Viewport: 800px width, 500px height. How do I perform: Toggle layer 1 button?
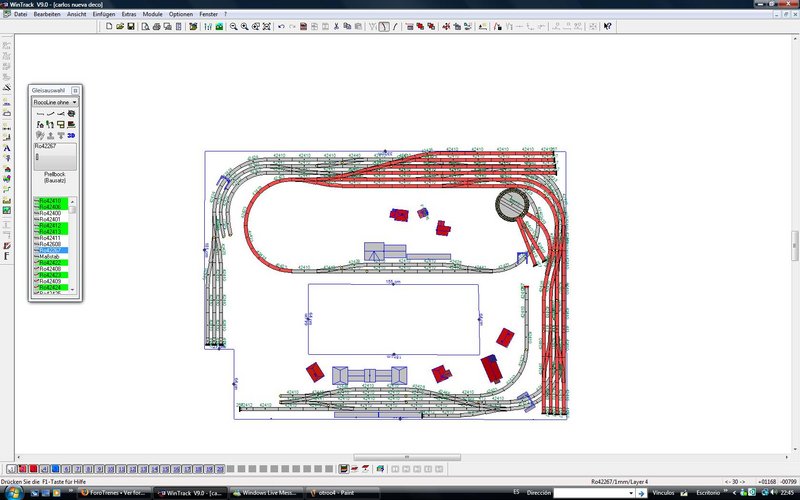click(x=11, y=469)
